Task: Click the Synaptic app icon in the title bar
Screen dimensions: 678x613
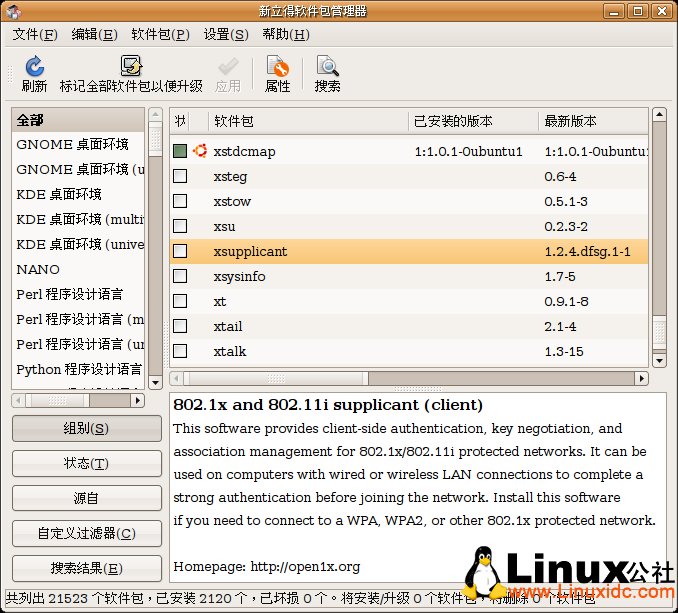Action: coord(13,11)
